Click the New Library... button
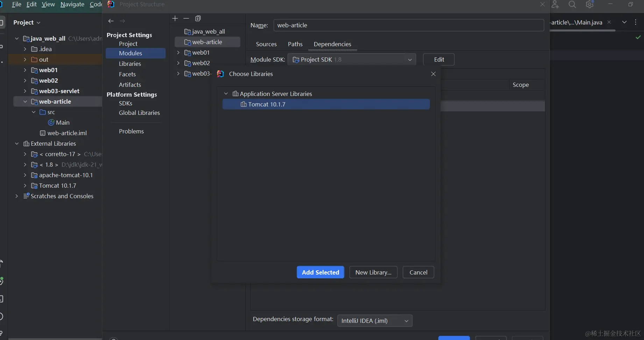 373,272
